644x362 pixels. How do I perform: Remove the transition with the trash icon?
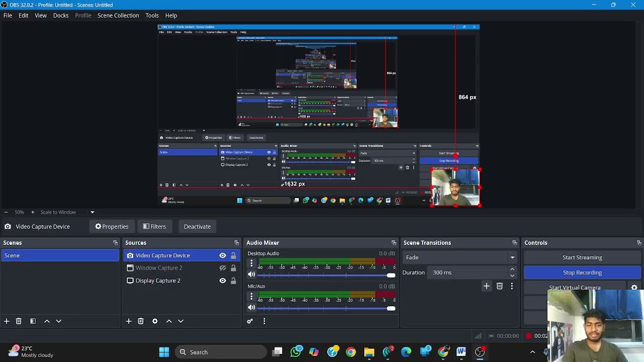click(500, 286)
